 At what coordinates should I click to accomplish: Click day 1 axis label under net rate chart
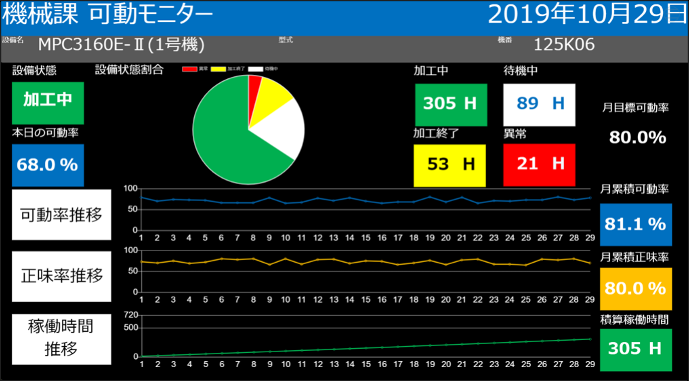tap(141, 300)
